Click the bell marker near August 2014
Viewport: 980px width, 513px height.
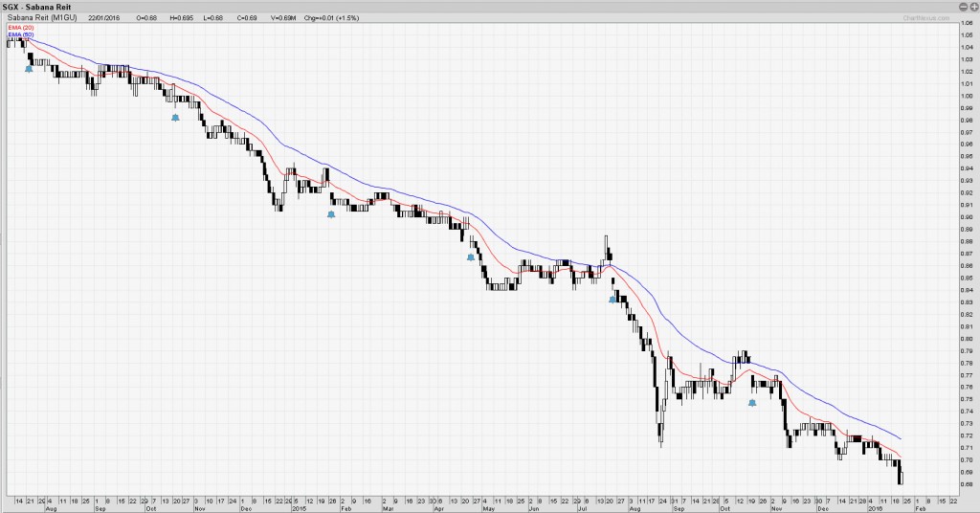[29, 69]
